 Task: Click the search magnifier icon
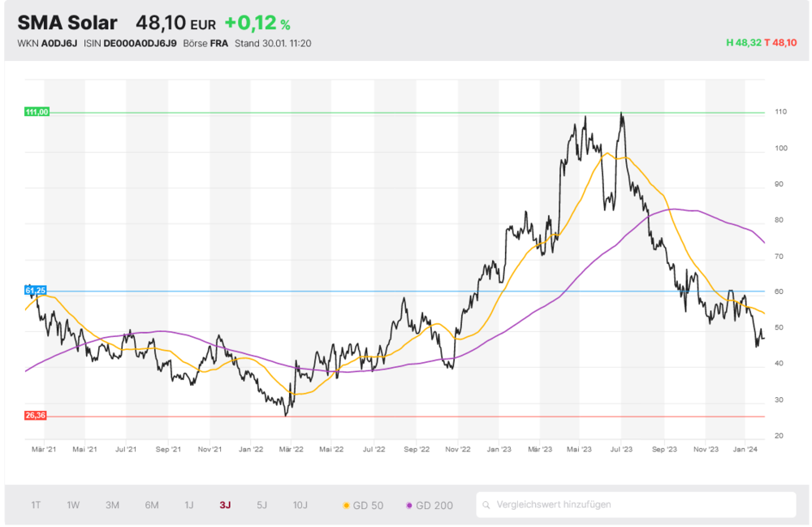pyautogui.click(x=486, y=505)
